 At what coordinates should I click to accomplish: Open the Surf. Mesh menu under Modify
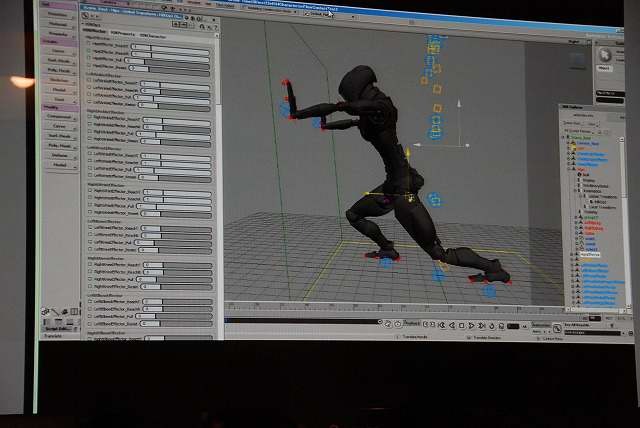(x=60, y=136)
